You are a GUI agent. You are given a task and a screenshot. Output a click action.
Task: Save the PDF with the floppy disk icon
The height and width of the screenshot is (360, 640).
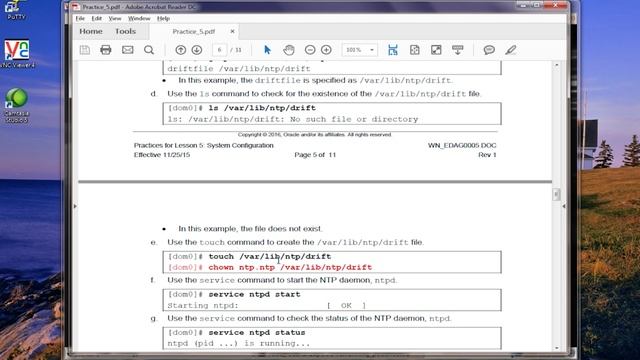tap(84, 50)
